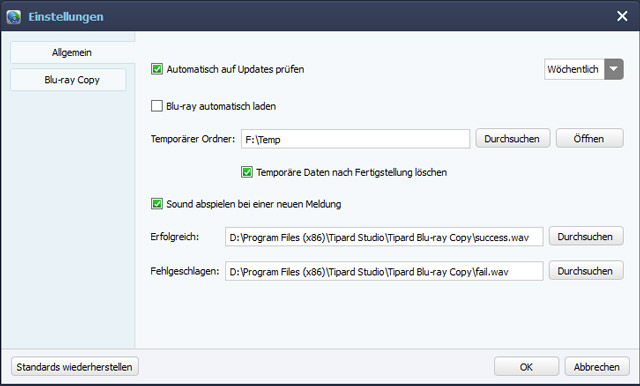
Task: Click the Automatisch auf Updates prüfen label
Action: (235, 69)
